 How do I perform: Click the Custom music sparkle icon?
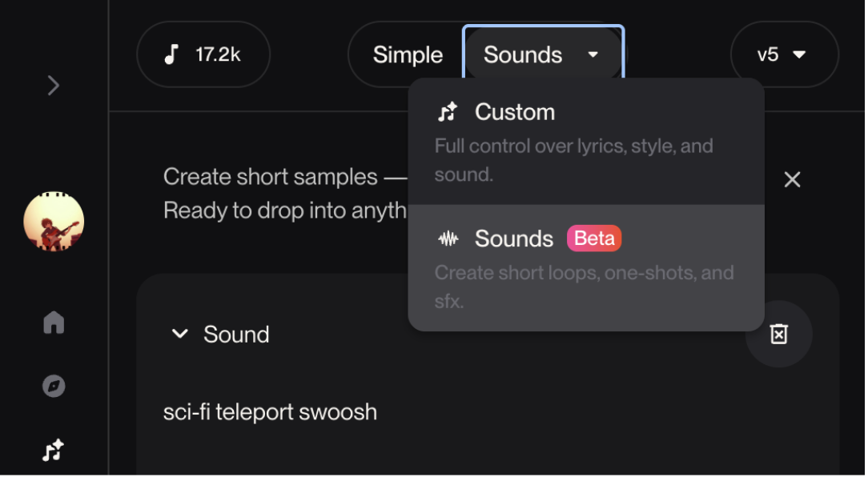[448, 112]
